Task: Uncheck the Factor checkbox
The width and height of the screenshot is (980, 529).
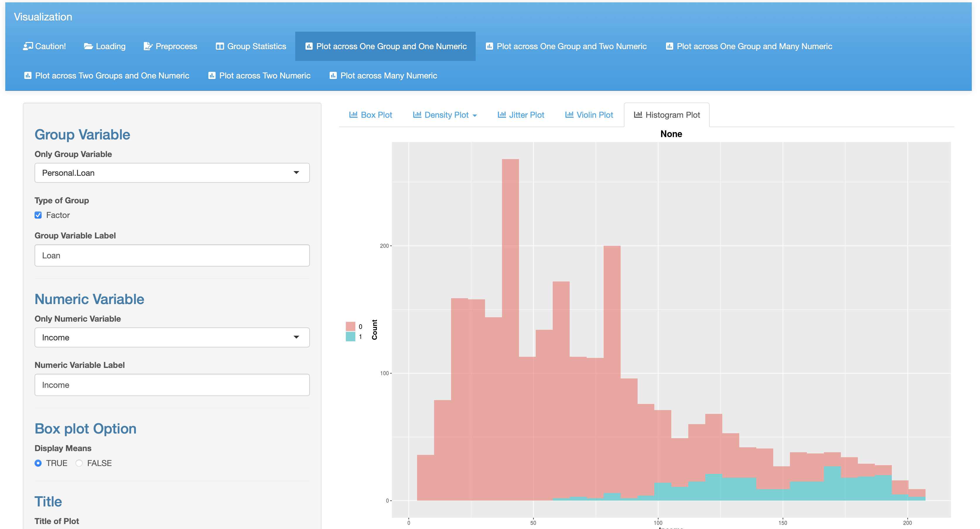Action: coord(38,215)
